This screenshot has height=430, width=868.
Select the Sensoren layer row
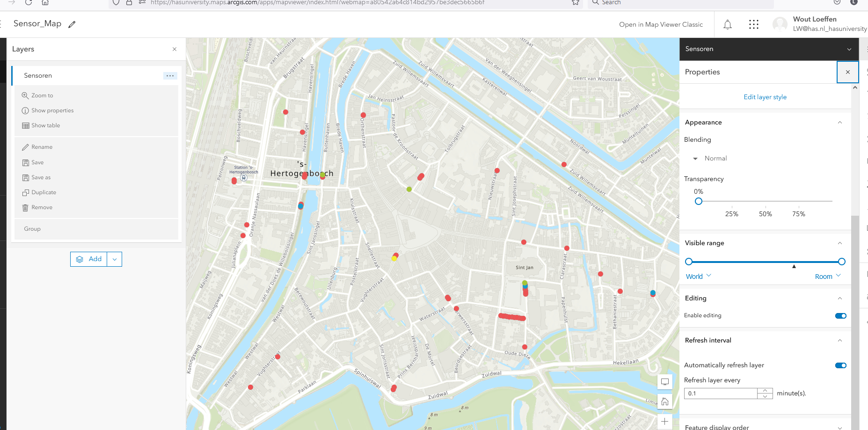click(x=96, y=76)
